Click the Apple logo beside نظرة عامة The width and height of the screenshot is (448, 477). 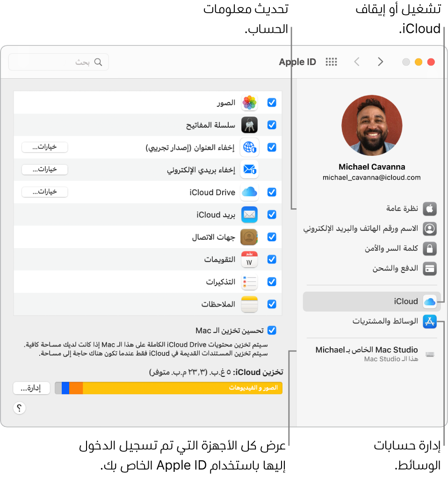(x=429, y=209)
